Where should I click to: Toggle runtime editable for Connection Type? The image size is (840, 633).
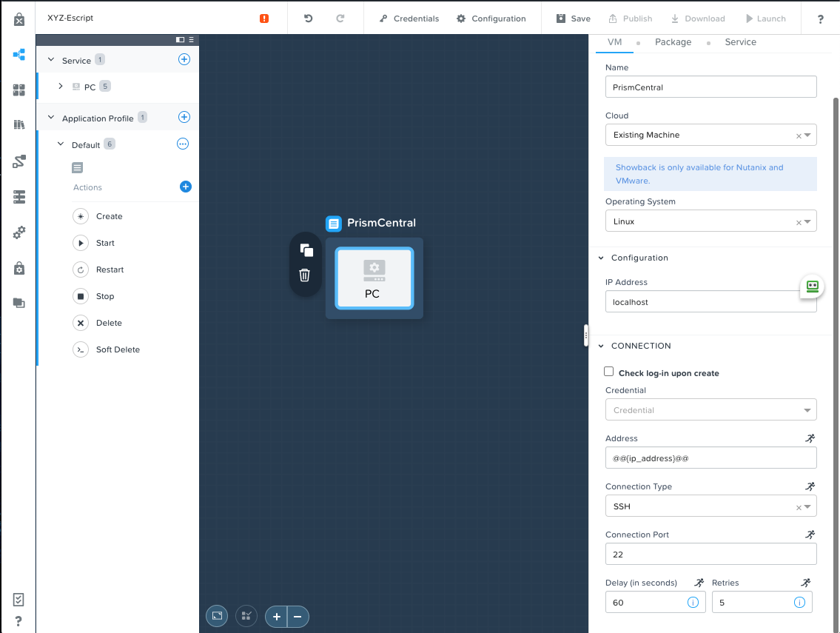(810, 486)
